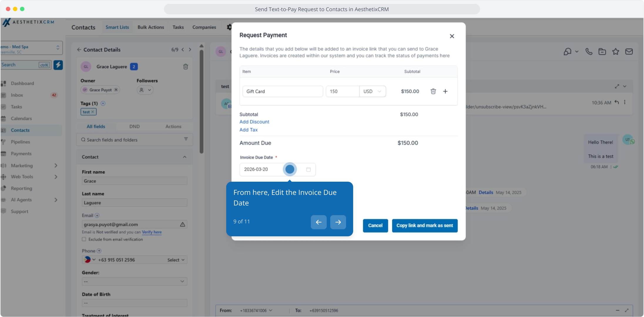Screen dimensions: 644x317
Task: Delete contact Grace Laguere trash icon
Action: (x=186, y=67)
